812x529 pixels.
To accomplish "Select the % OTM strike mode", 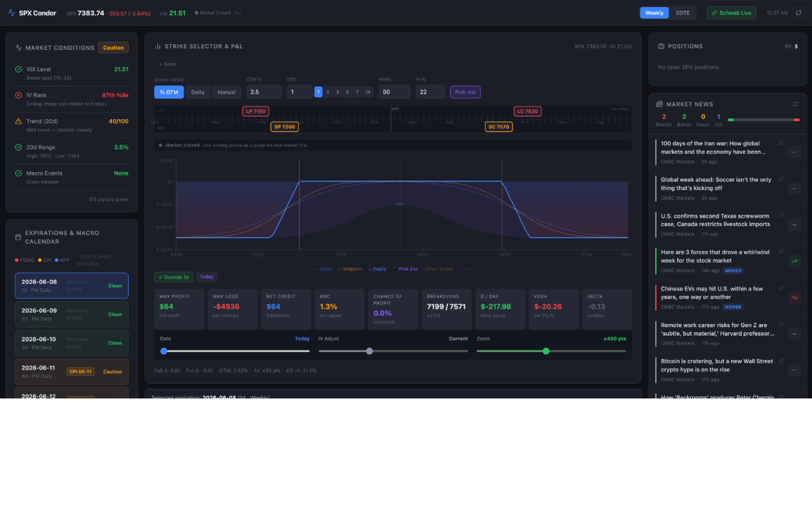I will click(x=169, y=92).
